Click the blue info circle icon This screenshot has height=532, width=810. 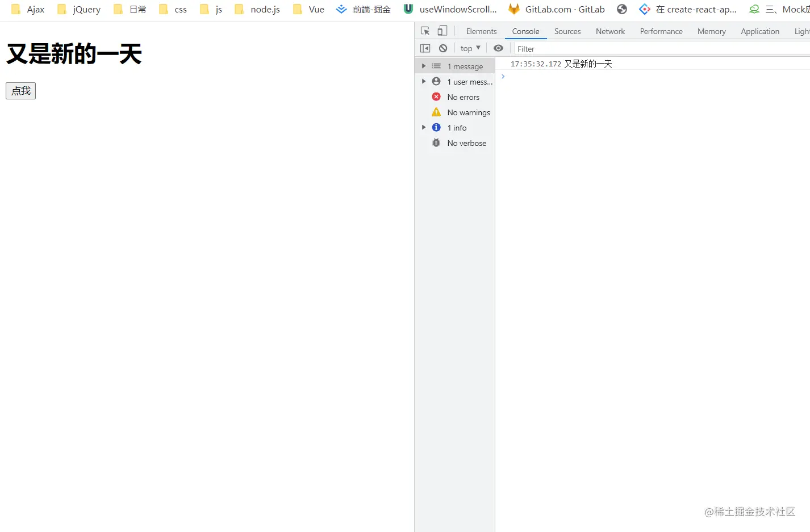436,127
